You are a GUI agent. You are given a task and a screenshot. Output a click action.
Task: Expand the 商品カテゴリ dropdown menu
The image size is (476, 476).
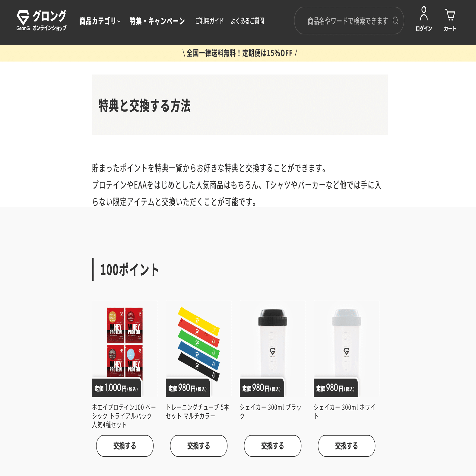(x=100, y=21)
